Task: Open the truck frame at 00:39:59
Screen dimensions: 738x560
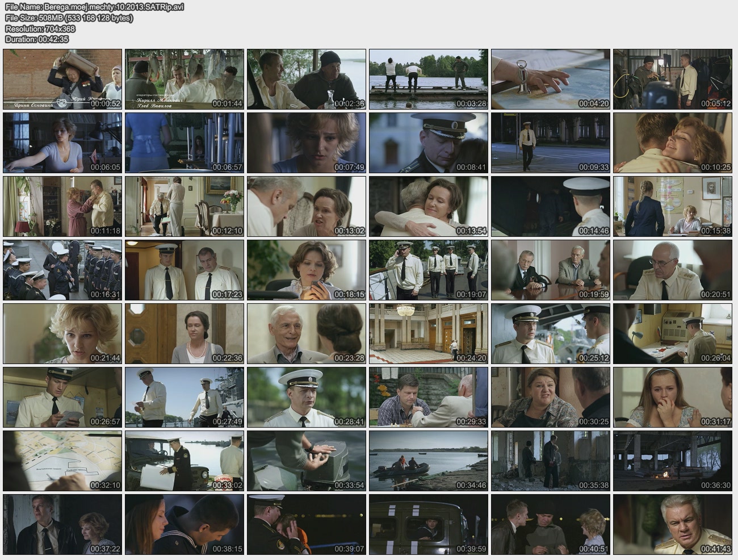Action: tap(429, 524)
